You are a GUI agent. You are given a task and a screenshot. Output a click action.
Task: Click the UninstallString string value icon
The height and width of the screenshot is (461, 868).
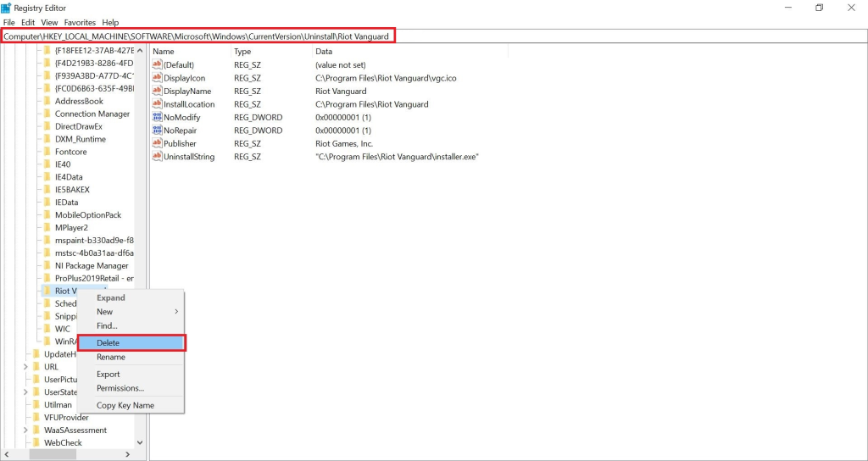[157, 157]
